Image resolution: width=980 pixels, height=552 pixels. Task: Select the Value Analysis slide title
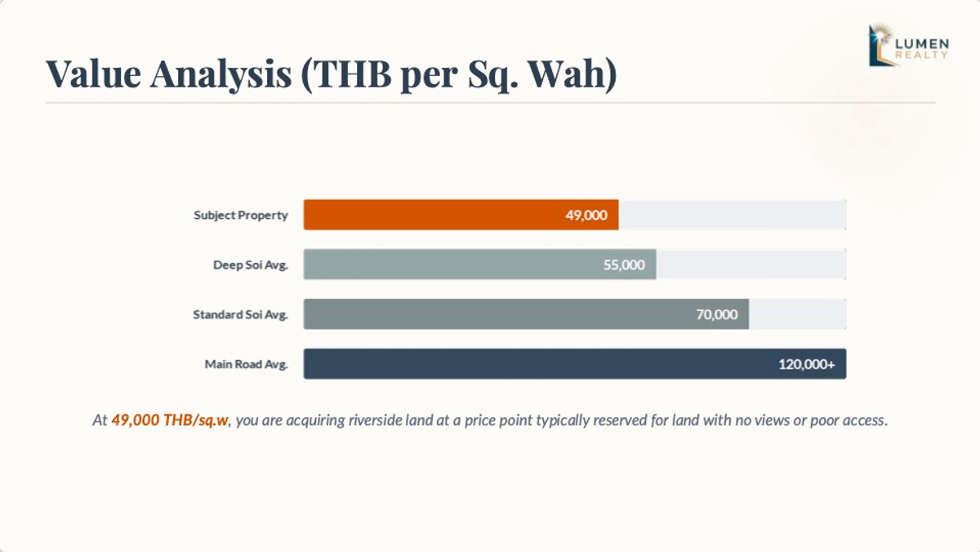pos(332,73)
